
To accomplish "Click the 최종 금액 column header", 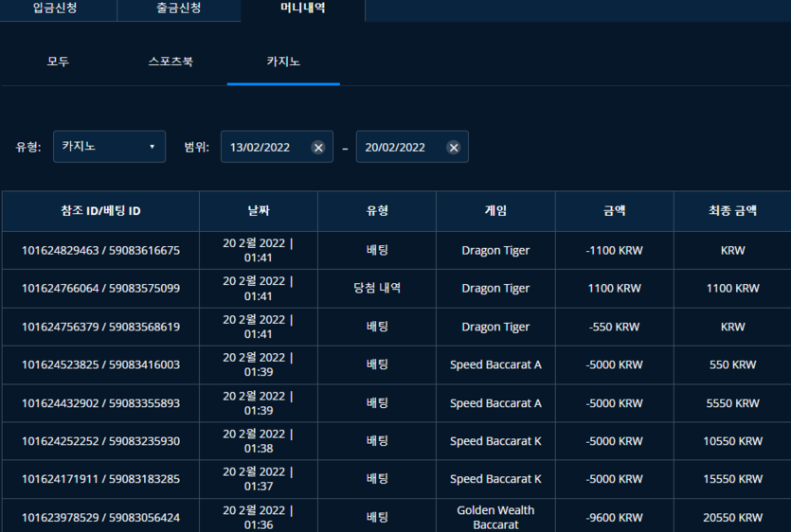I will pyautogui.click(x=732, y=211).
